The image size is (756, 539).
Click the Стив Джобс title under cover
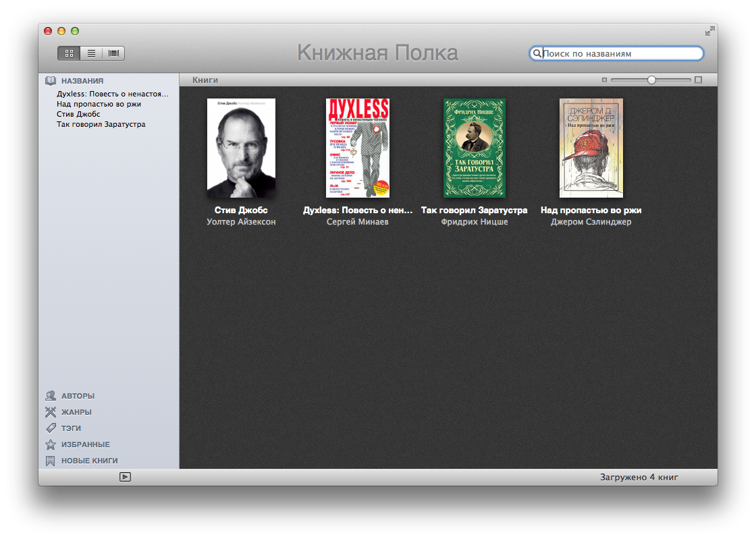(x=241, y=210)
